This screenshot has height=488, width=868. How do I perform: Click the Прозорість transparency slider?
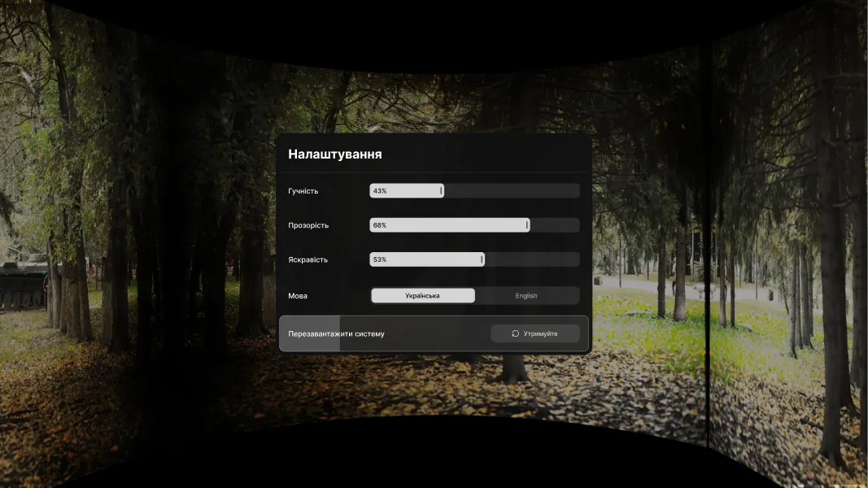pos(474,225)
